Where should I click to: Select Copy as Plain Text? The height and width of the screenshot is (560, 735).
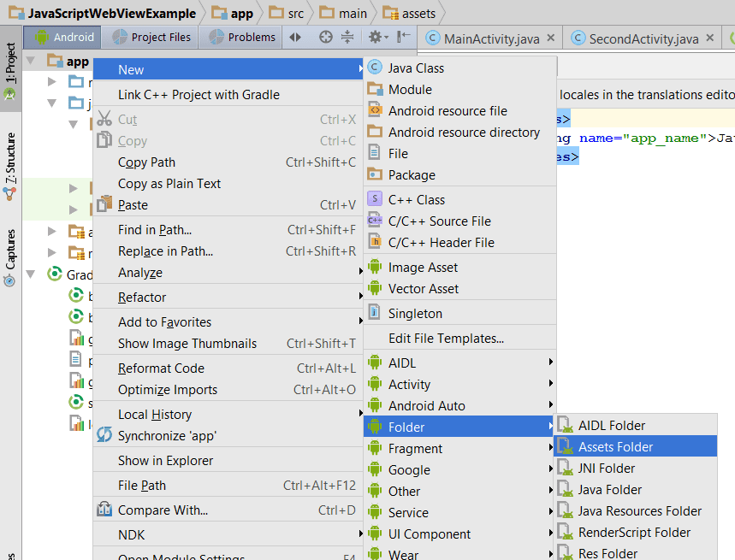point(228,184)
